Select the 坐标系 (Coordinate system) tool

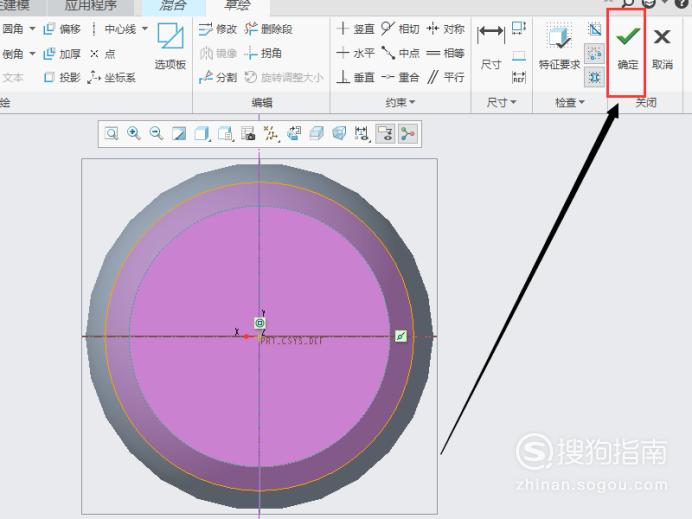tap(112, 78)
